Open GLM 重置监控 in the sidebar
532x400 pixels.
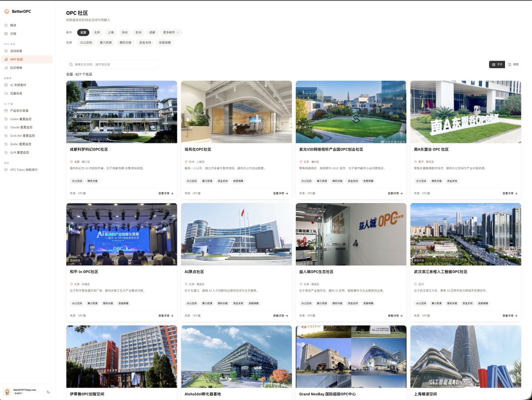[x=27, y=153]
